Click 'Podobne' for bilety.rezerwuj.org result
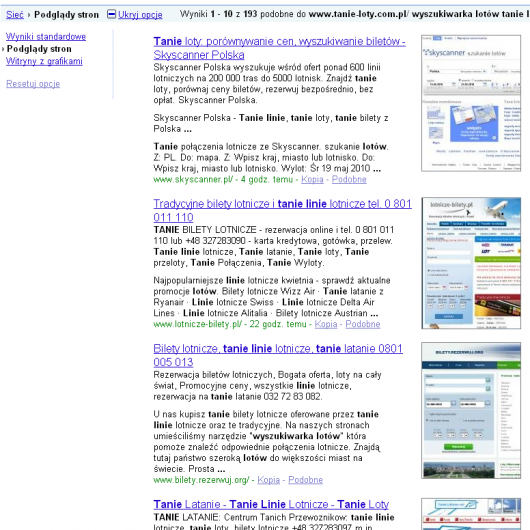 pos(305,480)
